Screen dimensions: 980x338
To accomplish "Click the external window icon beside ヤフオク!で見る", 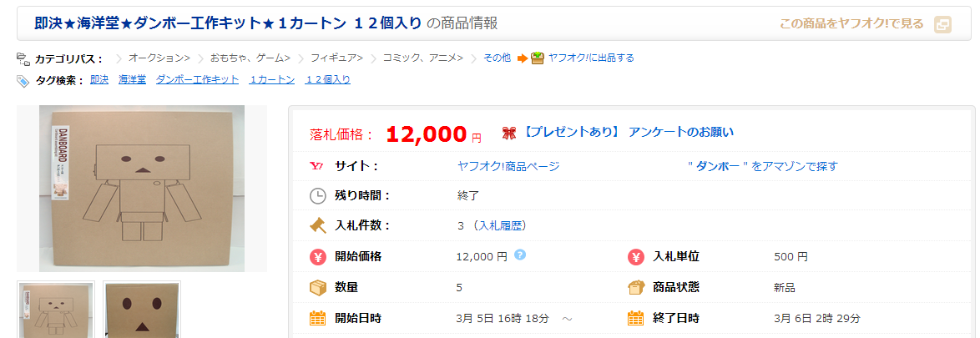I will point(942,24).
